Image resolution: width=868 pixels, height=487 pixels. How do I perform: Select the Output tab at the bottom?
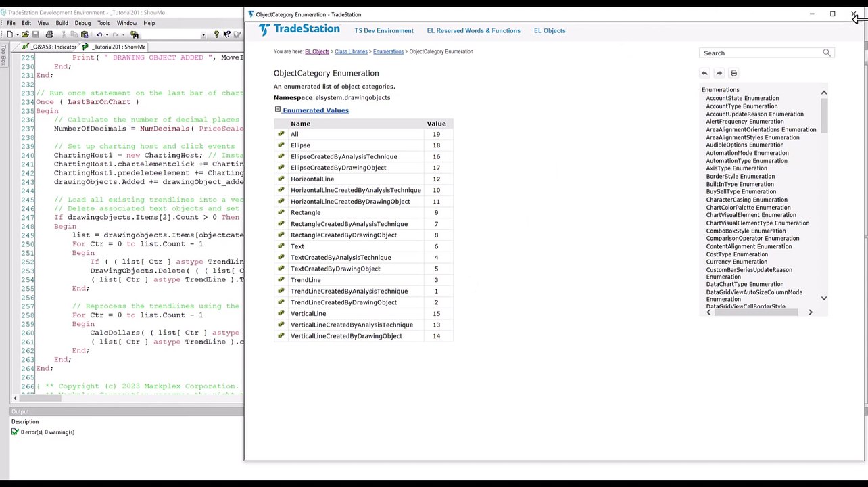pyautogui.click(x=20, y=411)
